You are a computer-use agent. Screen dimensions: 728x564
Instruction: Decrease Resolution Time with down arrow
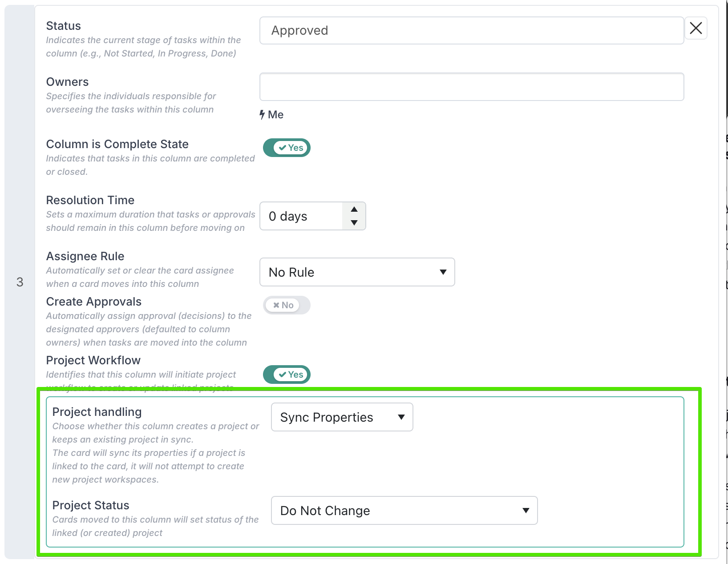354,222
